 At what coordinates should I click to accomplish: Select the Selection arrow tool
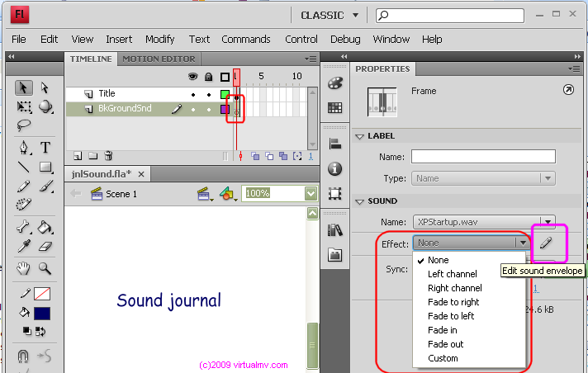coord(24,88)
